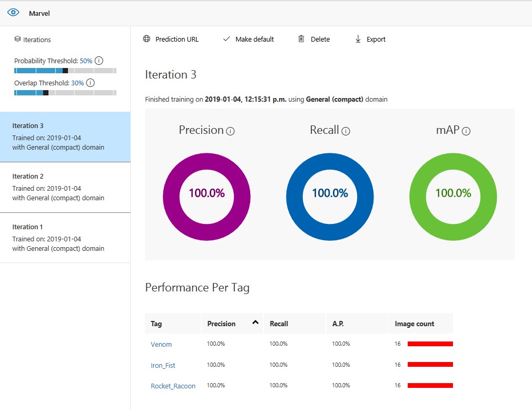
Task: Click the Export download arrow icon
Action: coord(358,39)
